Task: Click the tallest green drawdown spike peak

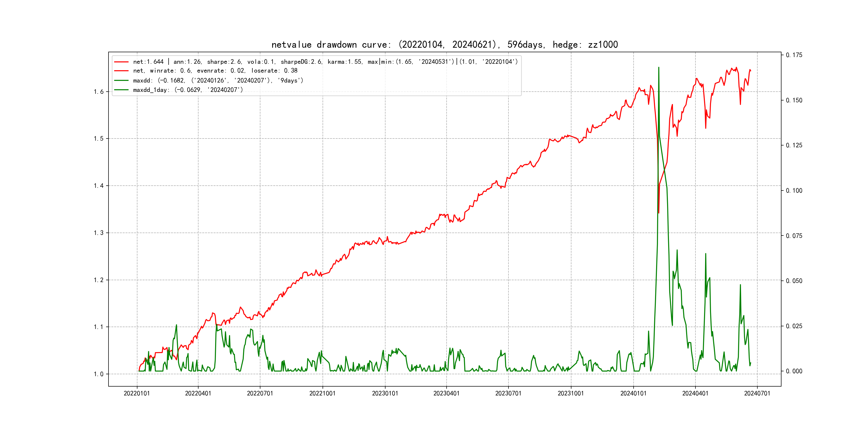Action: (x=659, y=68)
